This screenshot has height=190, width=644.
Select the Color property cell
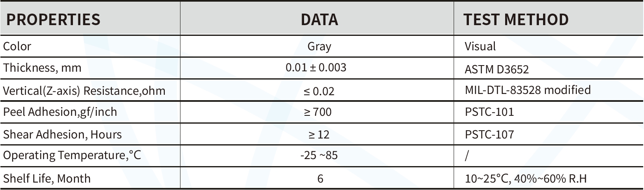click(x=17, y=46)
